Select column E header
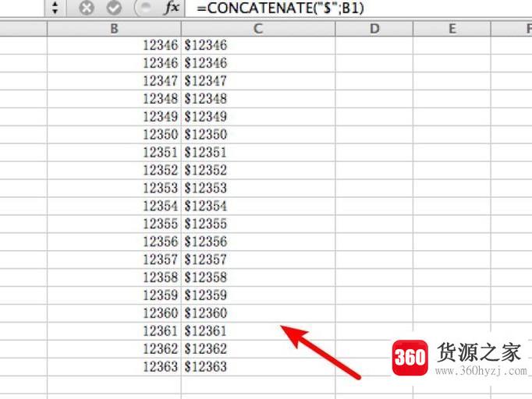 tap(452, 29)
